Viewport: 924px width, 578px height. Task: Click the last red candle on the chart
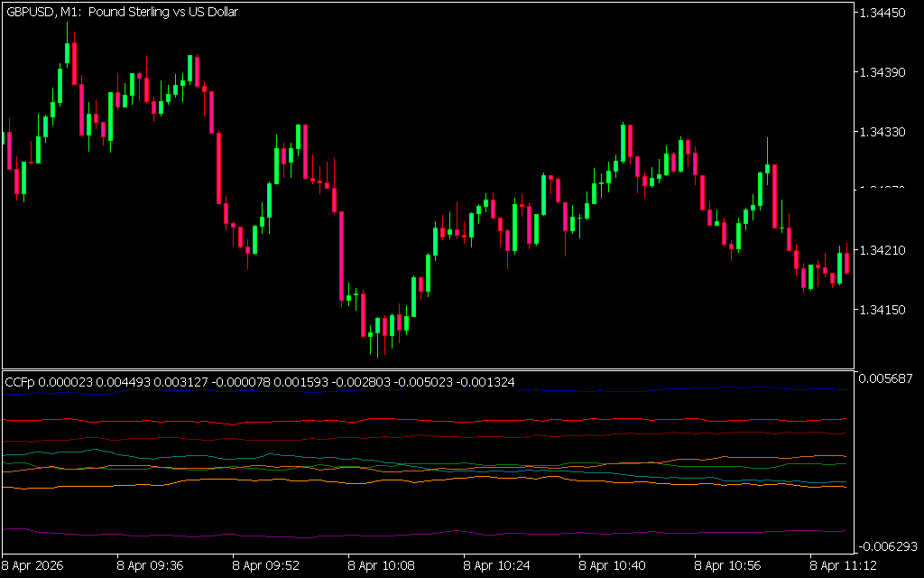(846, 263)
